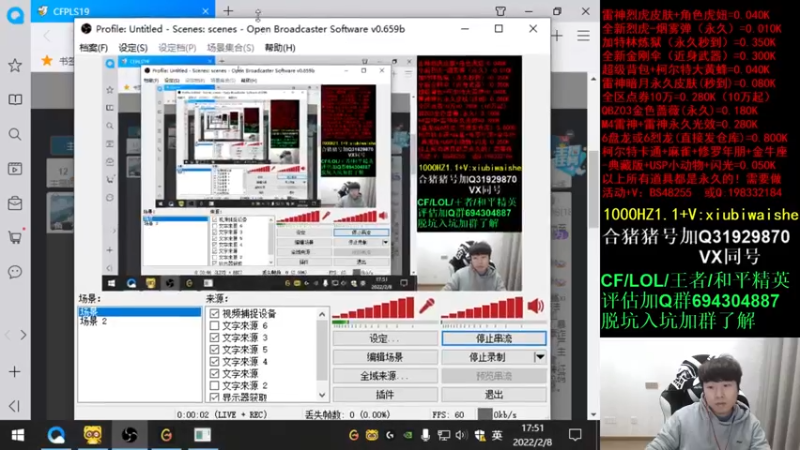Screen dimensions: 800x450
Task: Click the browser logo icon at top of sidebar
Action: pos(15,15)
